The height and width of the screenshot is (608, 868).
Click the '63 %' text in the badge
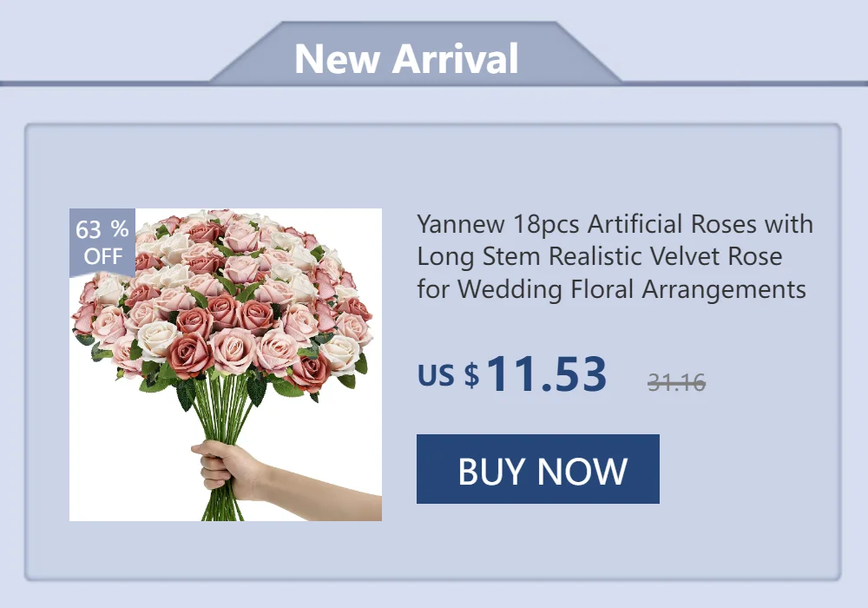pos(102,229)
